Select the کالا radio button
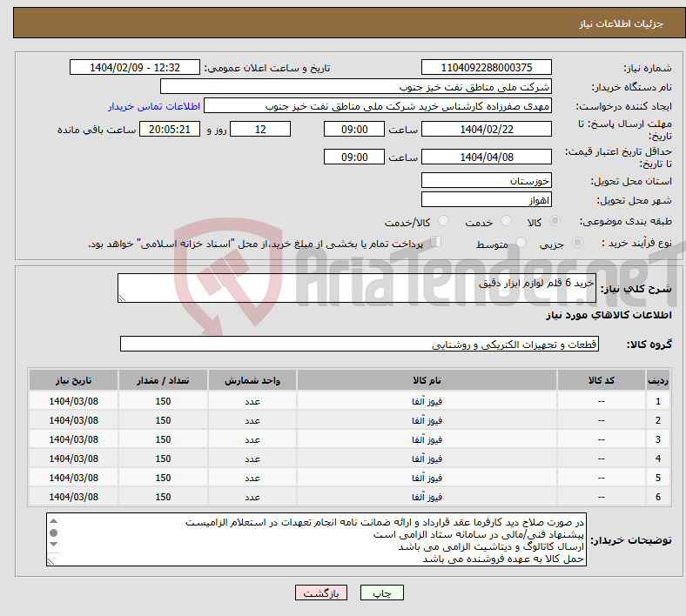 (x=555, y=221)
